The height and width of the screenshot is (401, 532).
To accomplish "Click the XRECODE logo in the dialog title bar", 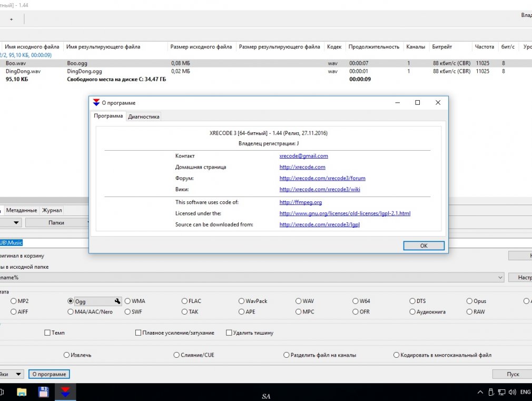I will (x=96, y=103).
